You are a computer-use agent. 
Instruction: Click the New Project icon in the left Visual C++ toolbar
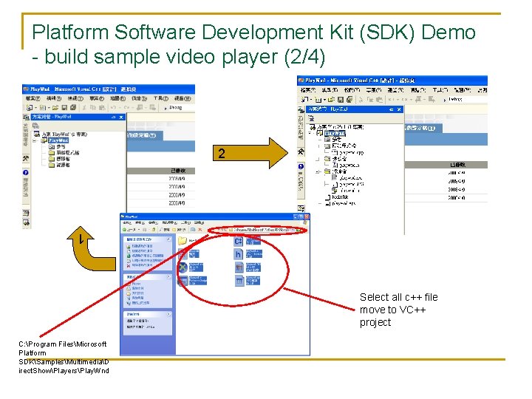pos(30,108)
